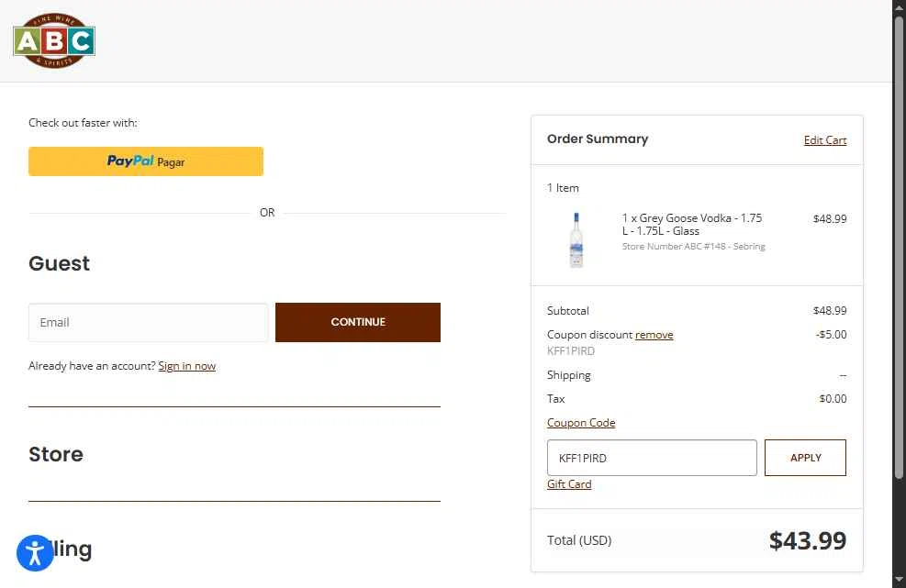
Task: Click the -$5.00 coupon discount amount
Action: [x=831, y=335]
